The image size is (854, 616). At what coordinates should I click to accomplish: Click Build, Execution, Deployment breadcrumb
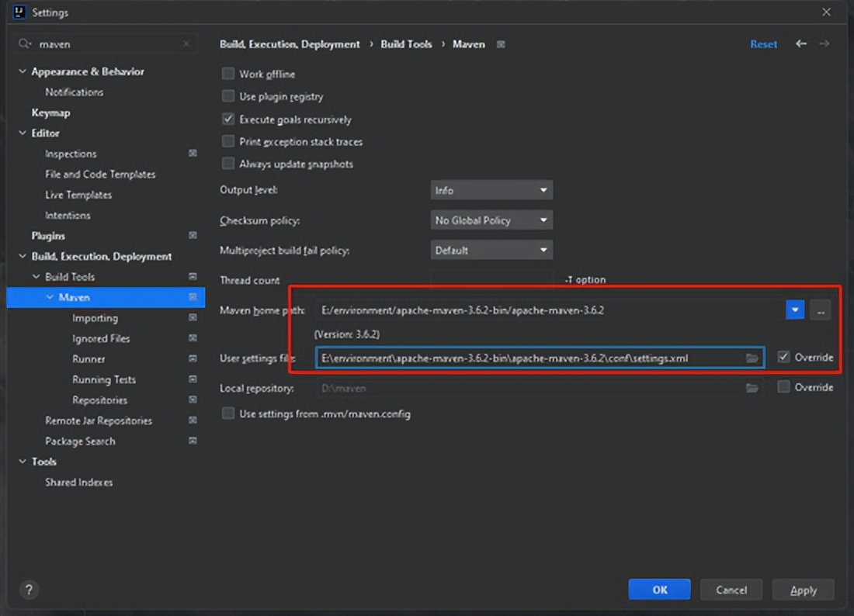[x=290, y=44]
